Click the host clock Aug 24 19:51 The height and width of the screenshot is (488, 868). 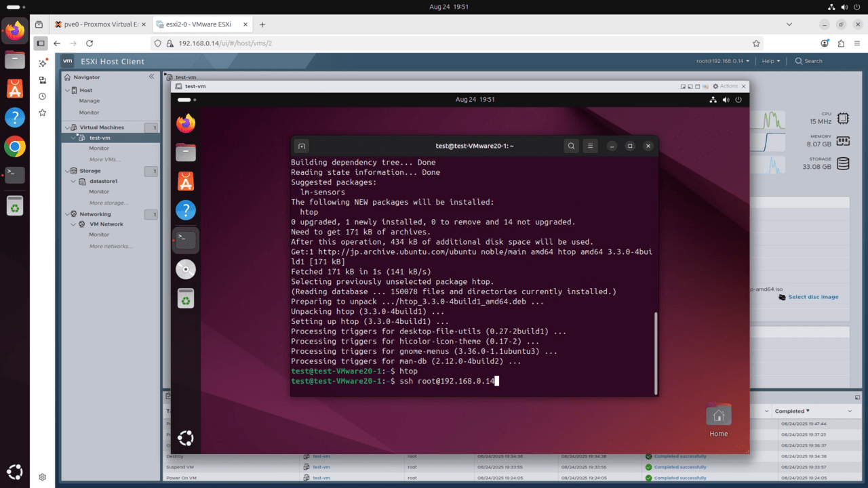449,7
